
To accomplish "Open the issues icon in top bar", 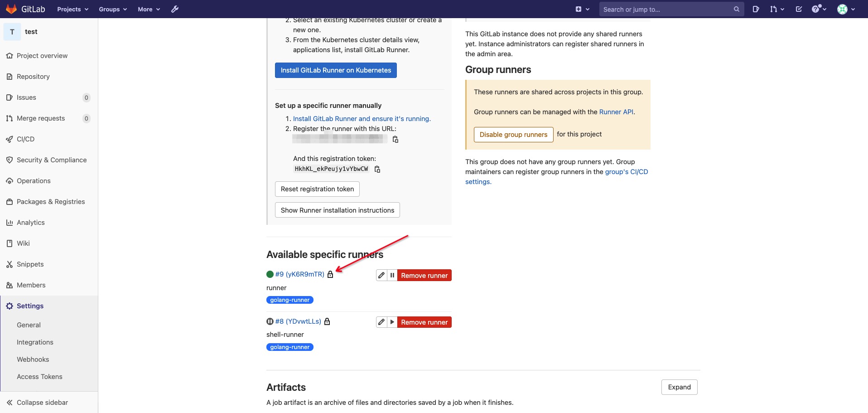I will point(756,9).
